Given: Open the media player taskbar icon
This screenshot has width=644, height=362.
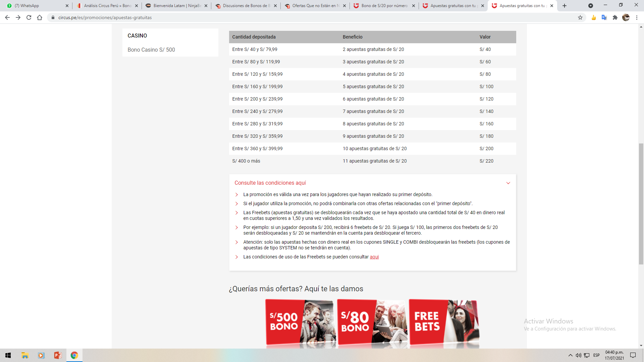Looking at the screenshot, I should pos(41,355).
